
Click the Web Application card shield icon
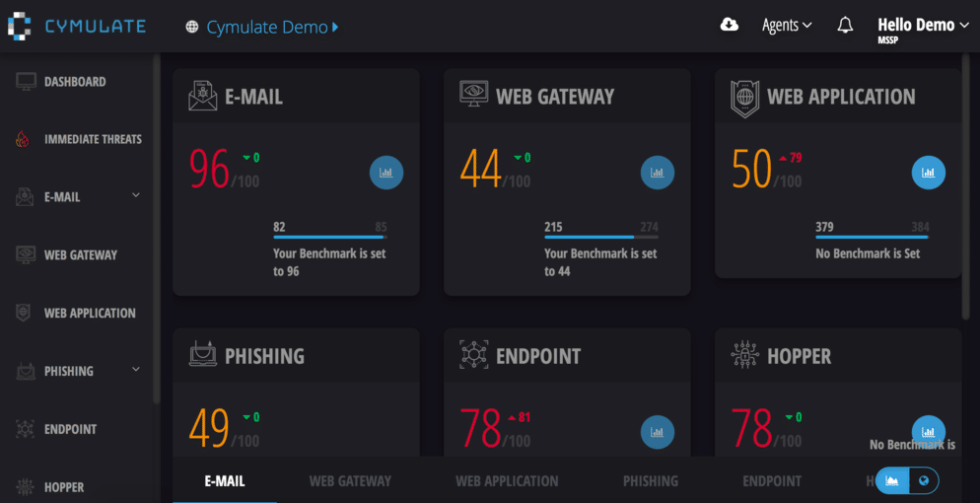tap(743, 98)
